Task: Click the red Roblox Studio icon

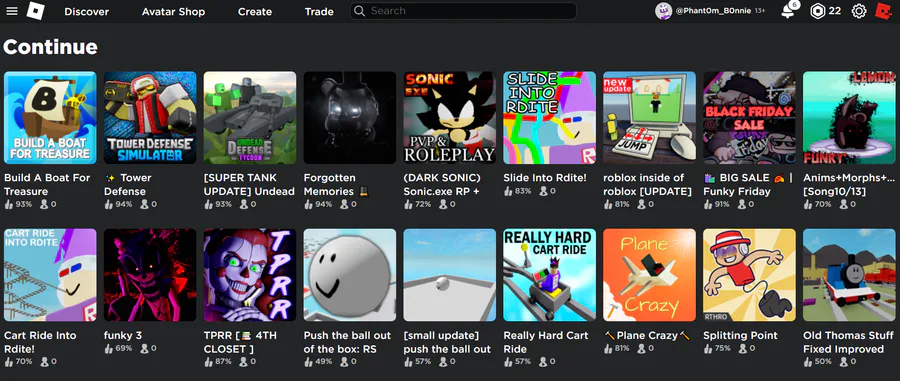Action: click(x=883, y=11)
